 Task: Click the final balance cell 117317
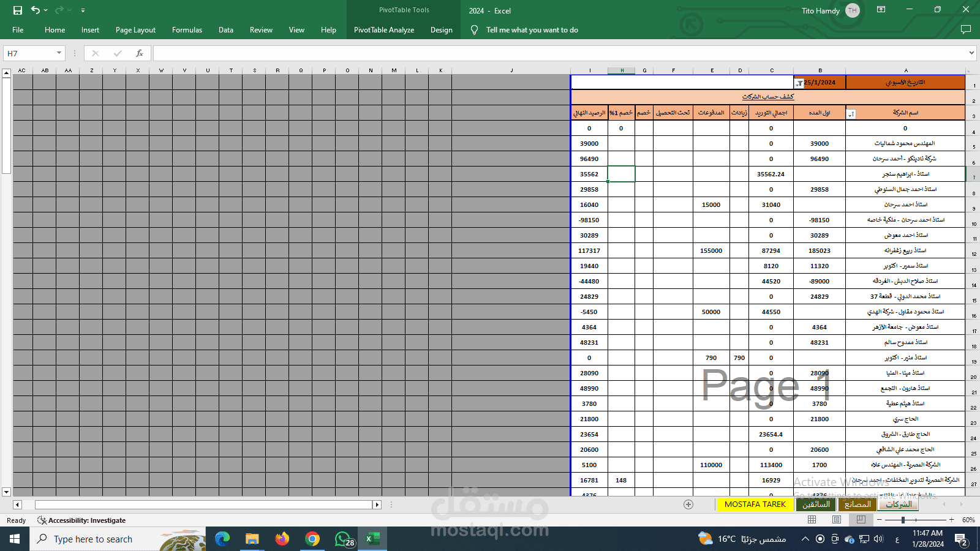(589, 251)
